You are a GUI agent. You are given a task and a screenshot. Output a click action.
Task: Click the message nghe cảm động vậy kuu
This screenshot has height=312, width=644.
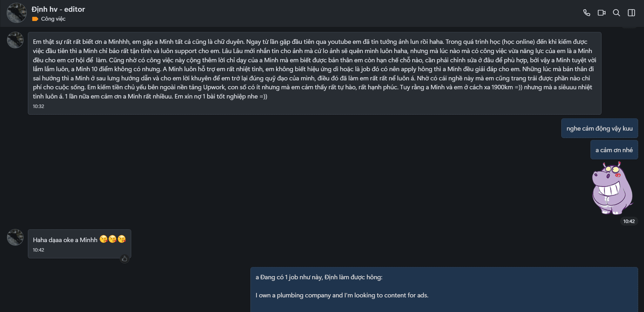[x=599, y=128]
